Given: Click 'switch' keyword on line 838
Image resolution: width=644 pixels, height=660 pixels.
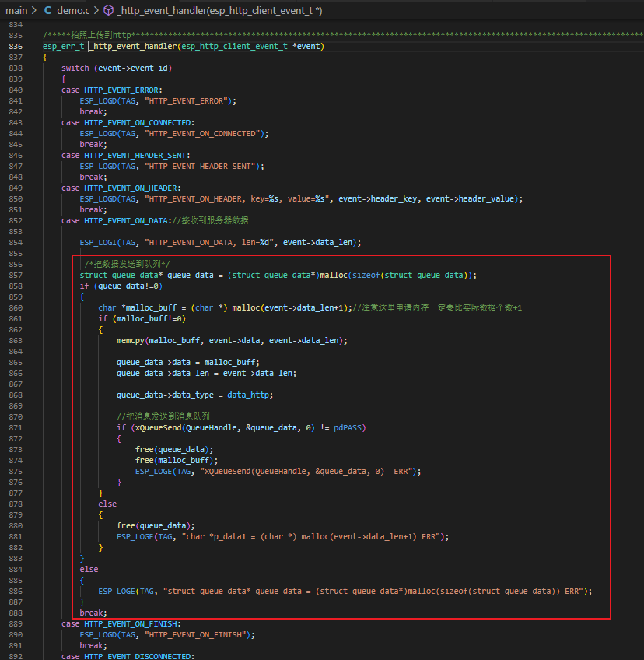Looking at the screenshot, I should pyautogui.click(x=75, y=68).
